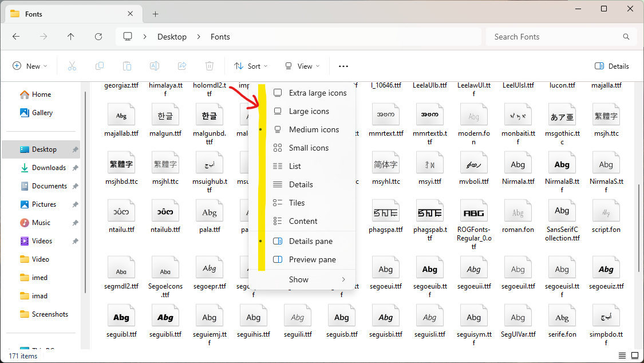Image resolution: width=644 pixels, height=363 pixels.
Task: Open Downloads in navigation pane
Action: pos(41,168)
